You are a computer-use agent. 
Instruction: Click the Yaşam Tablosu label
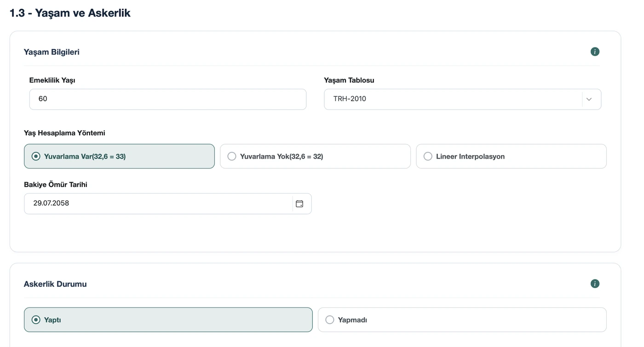pyautogui.click(x=349, y=80)
